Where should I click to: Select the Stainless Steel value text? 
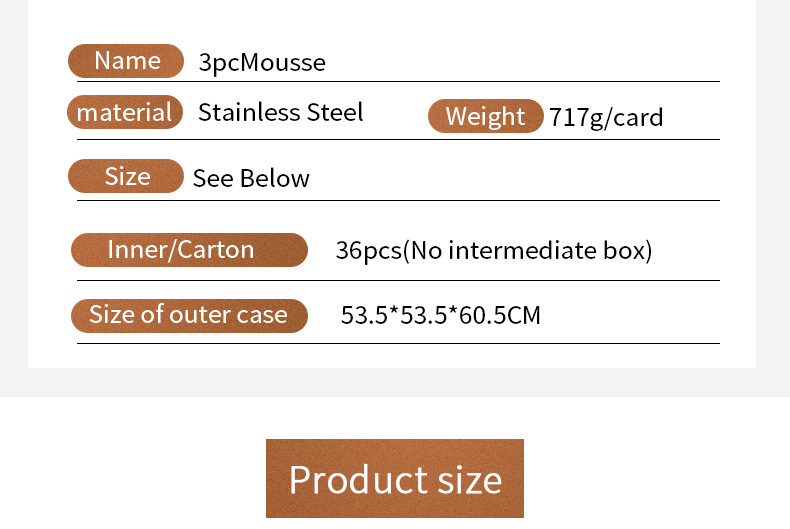280,112
